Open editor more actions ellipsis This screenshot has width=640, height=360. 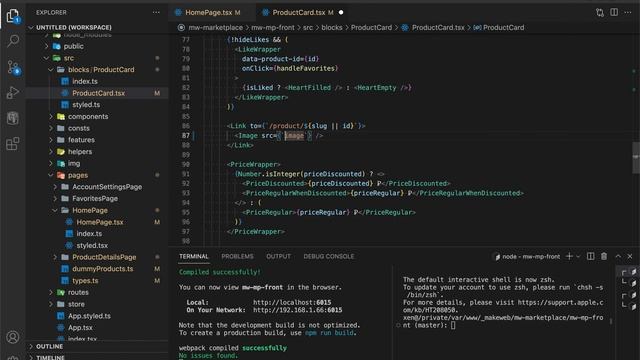pos(628,13)
